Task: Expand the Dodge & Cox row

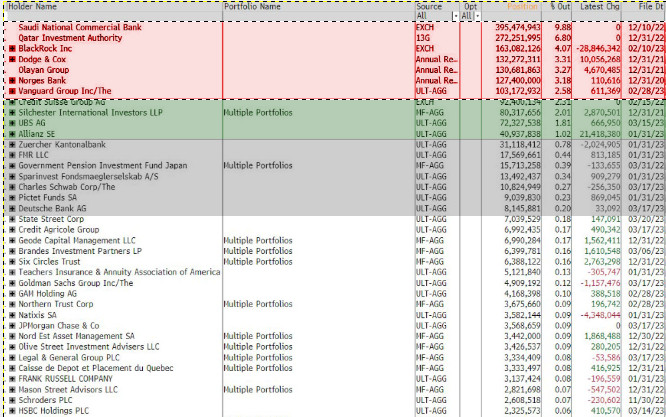Action: click(12, 59)
